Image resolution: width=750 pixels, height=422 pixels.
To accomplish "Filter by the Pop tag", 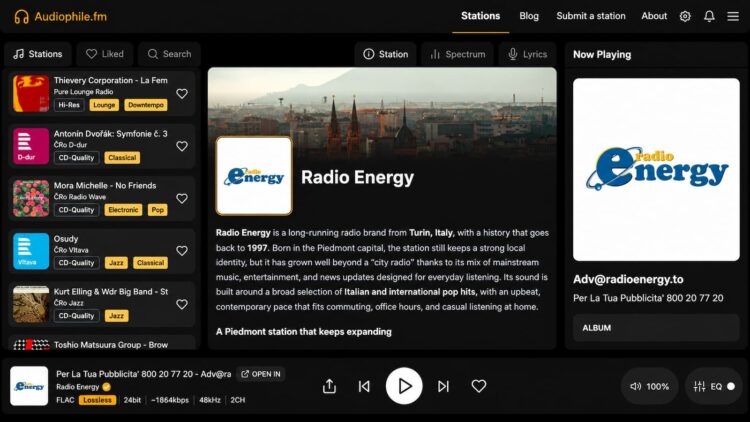I will (157, 210).
